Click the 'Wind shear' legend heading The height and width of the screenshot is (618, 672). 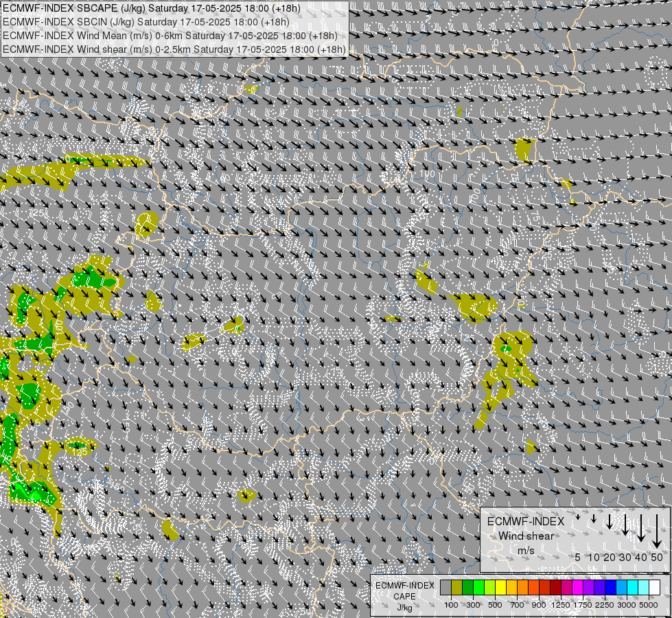point(526,536)
